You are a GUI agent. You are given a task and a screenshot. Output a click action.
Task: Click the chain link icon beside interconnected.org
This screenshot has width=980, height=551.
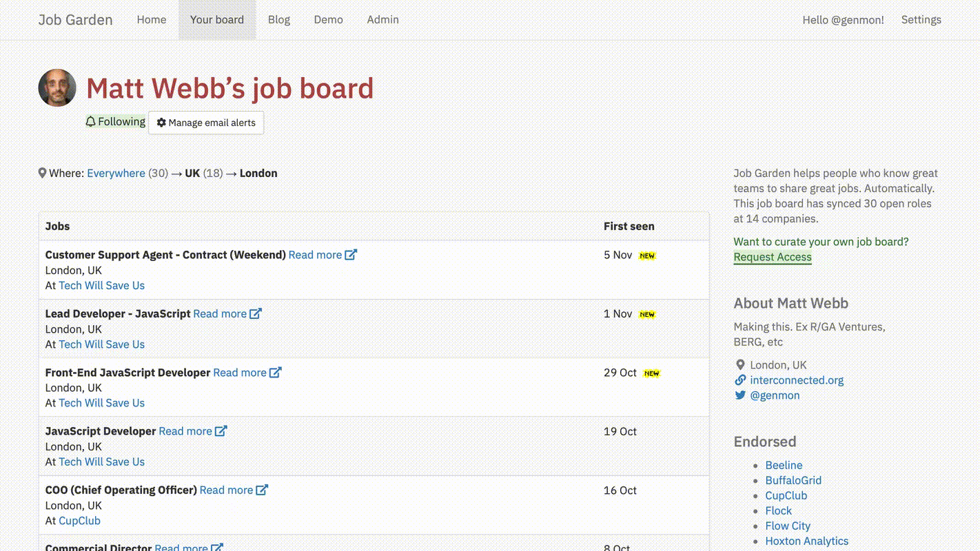pyautogui.click(x=740, y=380)
